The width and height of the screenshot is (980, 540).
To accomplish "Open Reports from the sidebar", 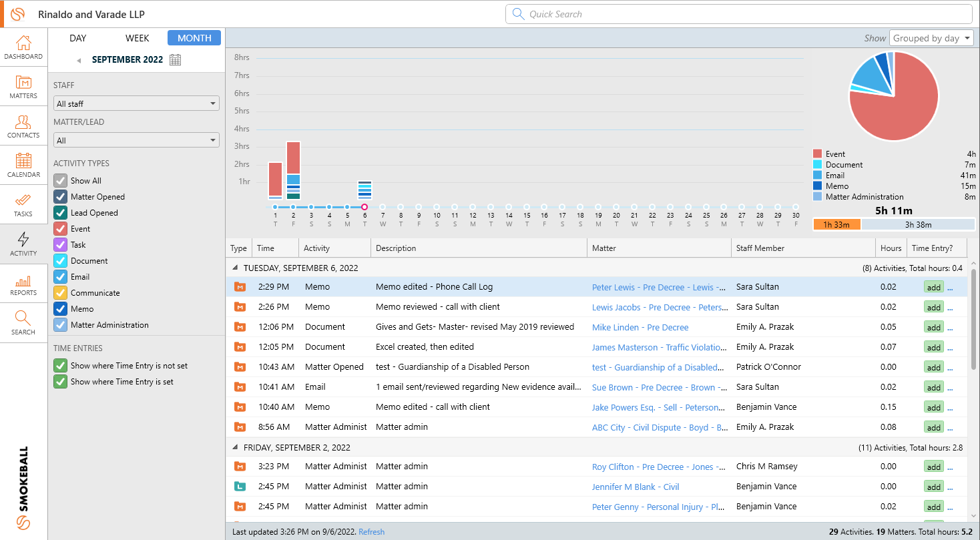I will [x=23, y=284].
